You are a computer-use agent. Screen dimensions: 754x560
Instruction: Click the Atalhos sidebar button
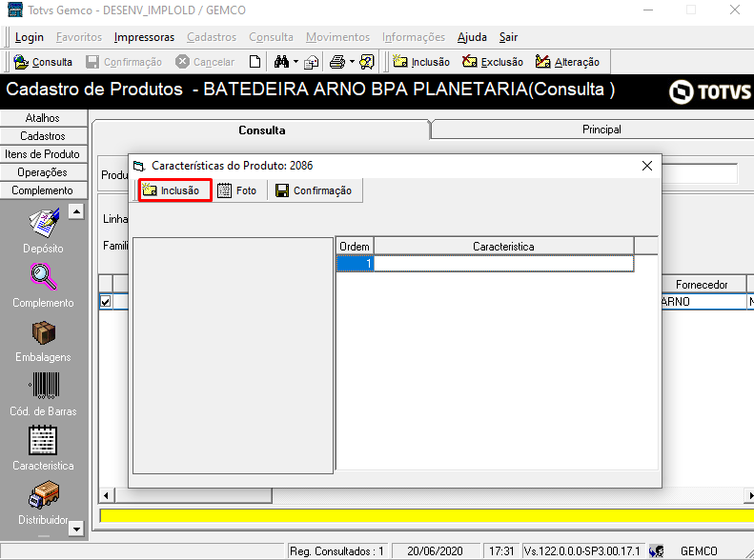pos(43,118)
